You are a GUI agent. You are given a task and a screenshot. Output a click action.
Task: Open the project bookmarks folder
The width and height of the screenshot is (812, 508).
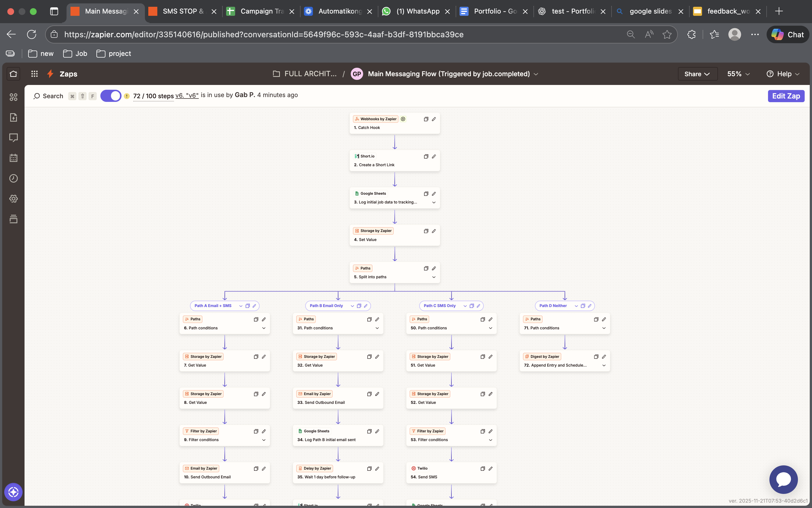[114, 53]
